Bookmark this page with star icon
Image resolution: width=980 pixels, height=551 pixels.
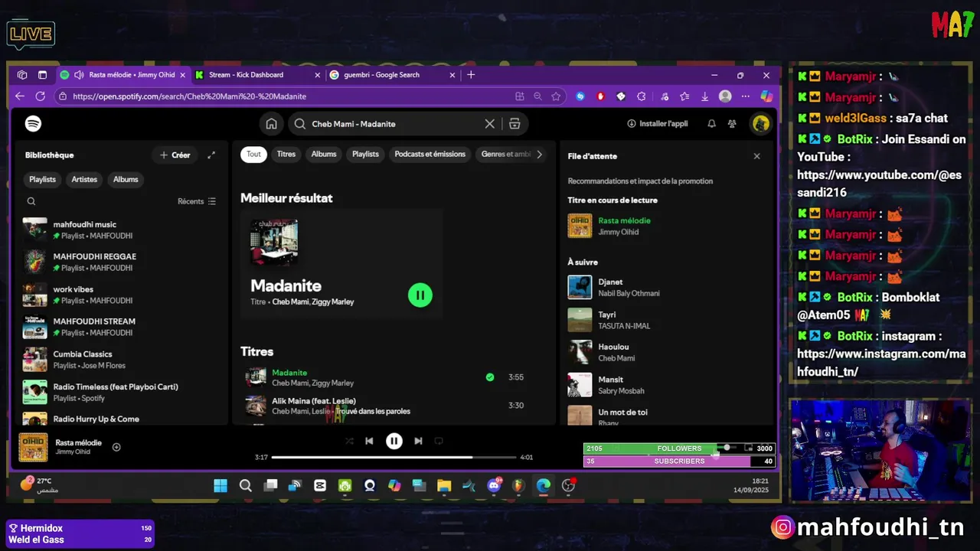point(556,96)
